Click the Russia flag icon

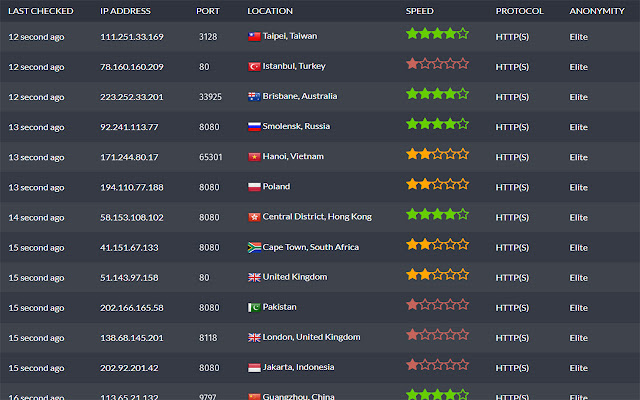click(254, 127)
